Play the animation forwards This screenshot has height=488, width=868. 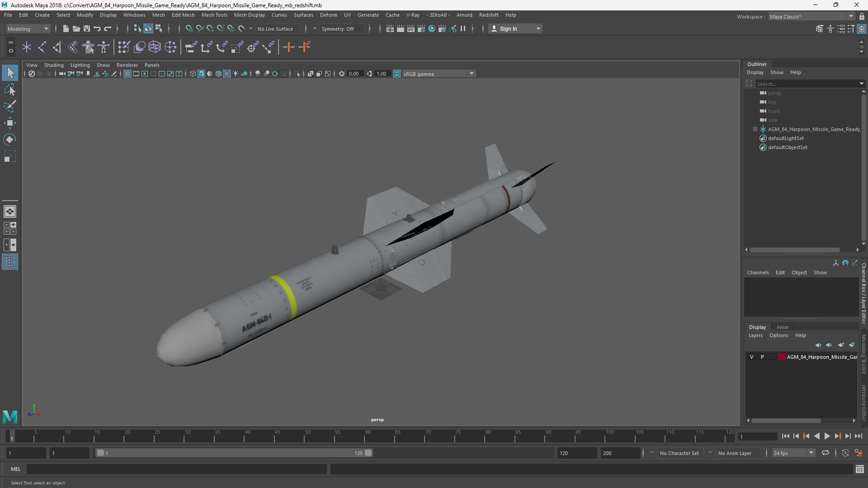[x=827, y=436]
